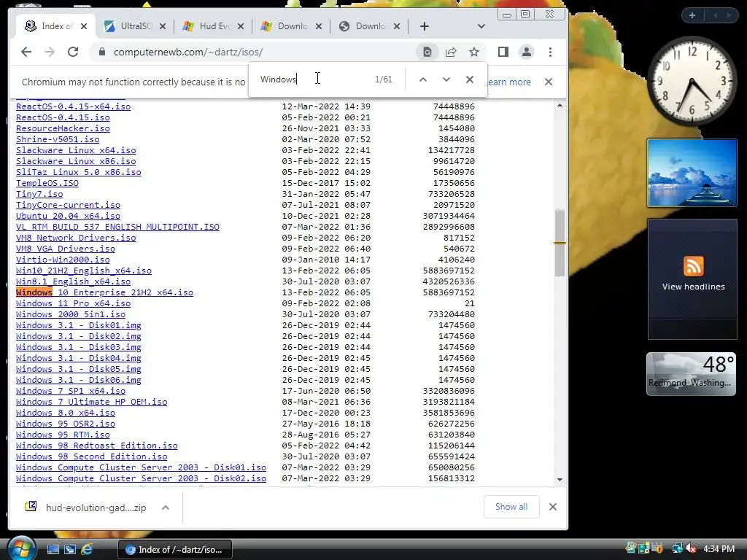Click the network tray icon
747x560 pixels.
coord(677,548)
